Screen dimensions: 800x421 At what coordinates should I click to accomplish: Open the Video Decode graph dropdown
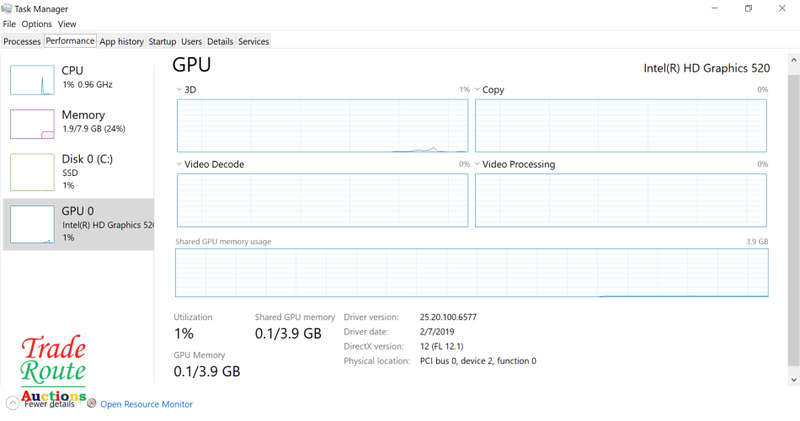coord(179,164)
